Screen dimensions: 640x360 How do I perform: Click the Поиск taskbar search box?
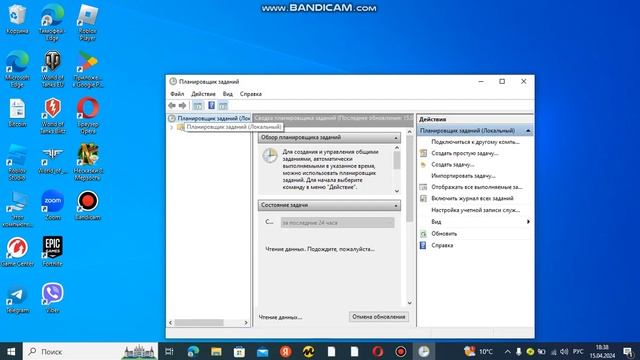90,351
